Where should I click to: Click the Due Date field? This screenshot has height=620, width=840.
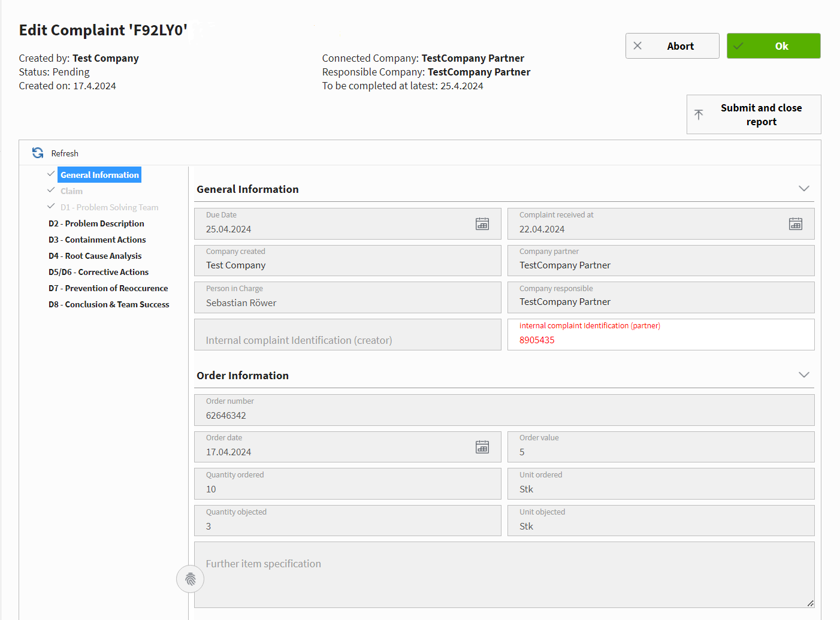point(348,223)
